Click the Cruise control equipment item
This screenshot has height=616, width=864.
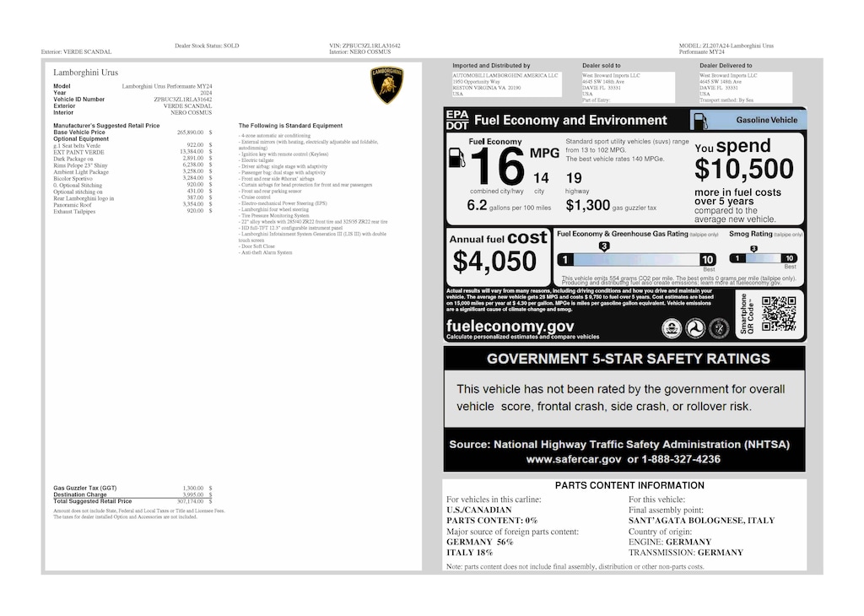(255, 197)
